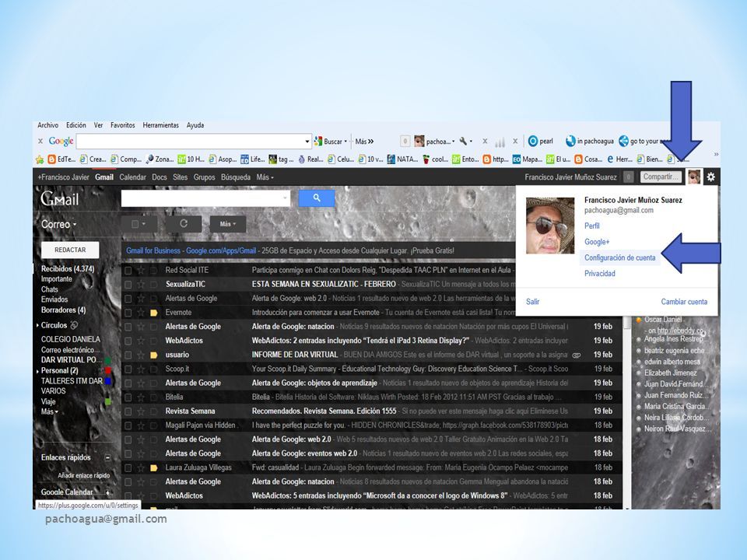The image size is (747, 560).
Task: Click the circles icon next to Círculos
Action: tap(75, 325)
